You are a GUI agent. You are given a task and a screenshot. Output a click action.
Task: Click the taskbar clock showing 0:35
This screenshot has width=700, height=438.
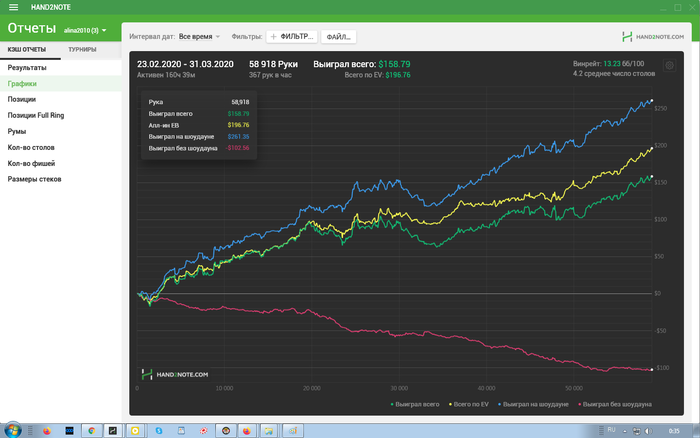[x=674, y=431]
